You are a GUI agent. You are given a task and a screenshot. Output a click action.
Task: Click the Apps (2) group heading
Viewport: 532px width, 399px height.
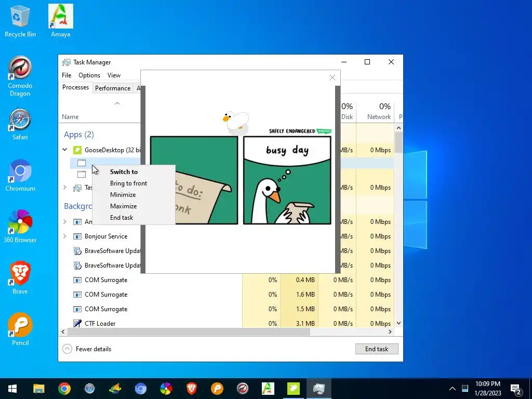click(79, 135)
